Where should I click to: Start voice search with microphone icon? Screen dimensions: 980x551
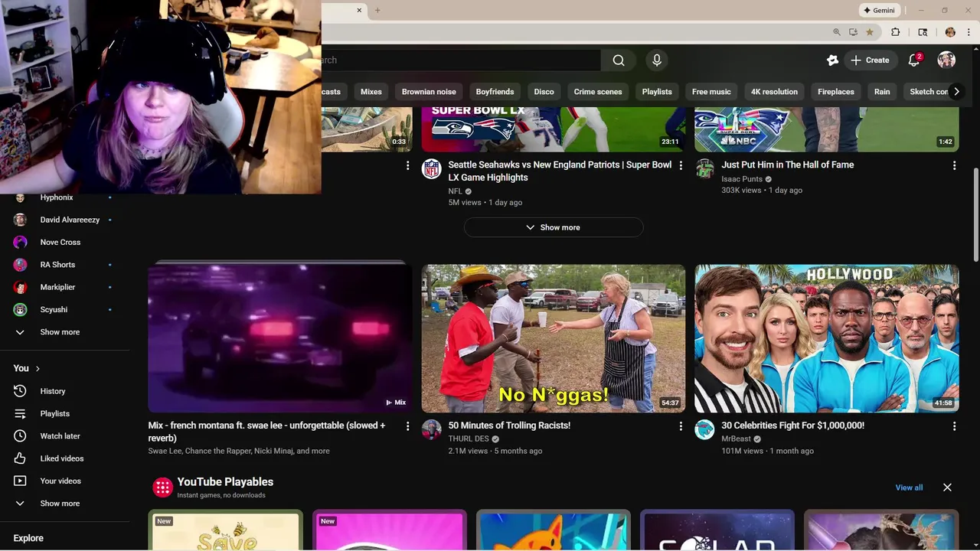click(656, 60)
